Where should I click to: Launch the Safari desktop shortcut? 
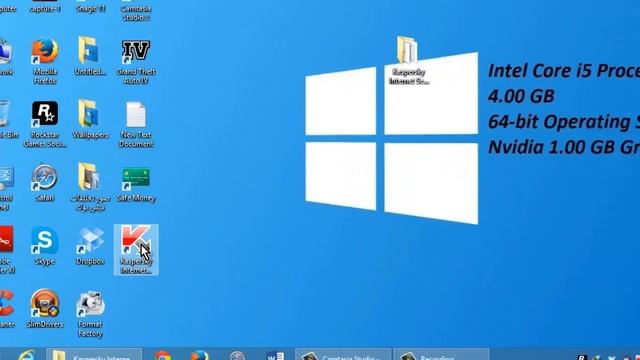point(44,183)
